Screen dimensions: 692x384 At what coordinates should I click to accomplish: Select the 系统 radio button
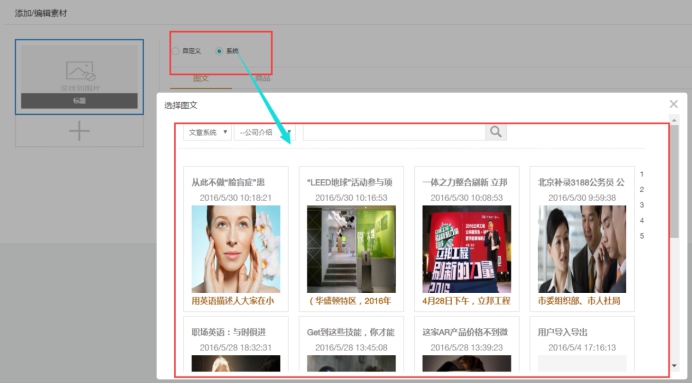[219, 51]
